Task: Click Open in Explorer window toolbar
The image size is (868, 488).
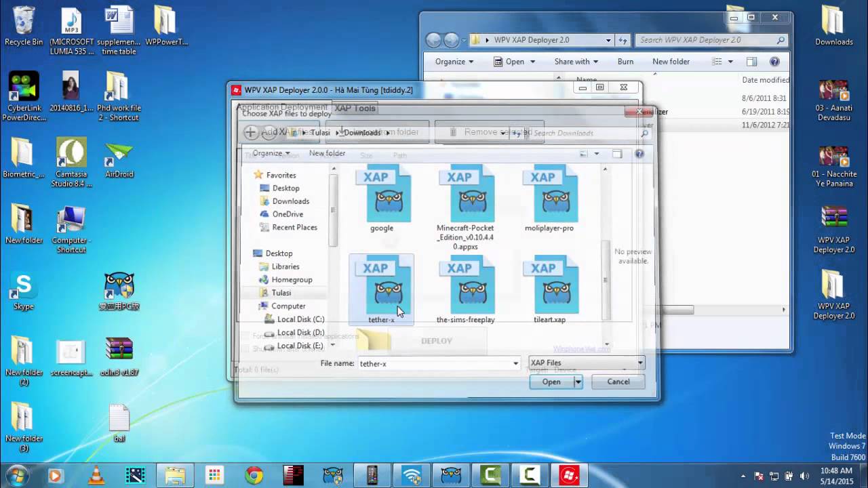Action: [515, 62]
